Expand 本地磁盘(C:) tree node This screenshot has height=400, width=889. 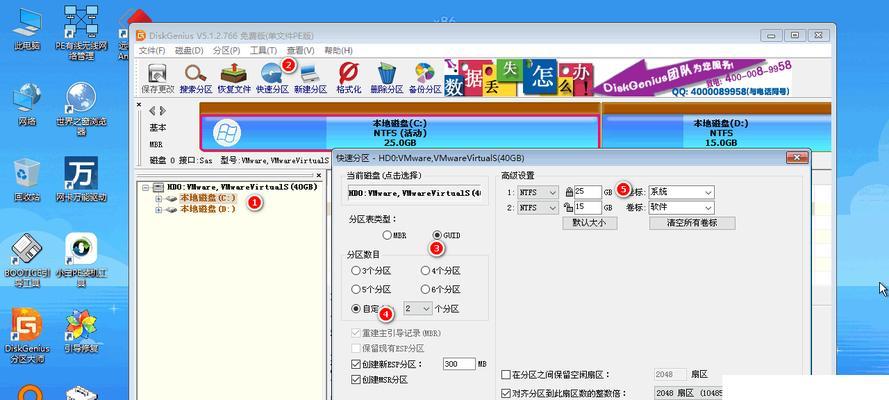pos(158,198)
